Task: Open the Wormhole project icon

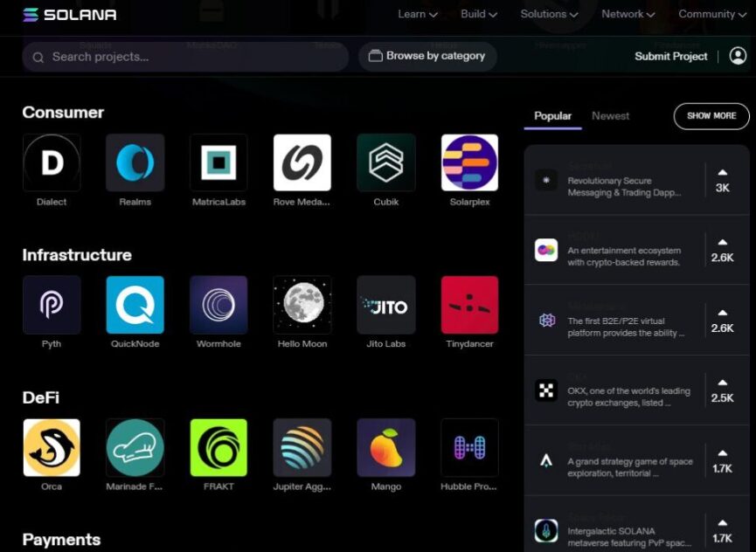Action: [218, 305]
